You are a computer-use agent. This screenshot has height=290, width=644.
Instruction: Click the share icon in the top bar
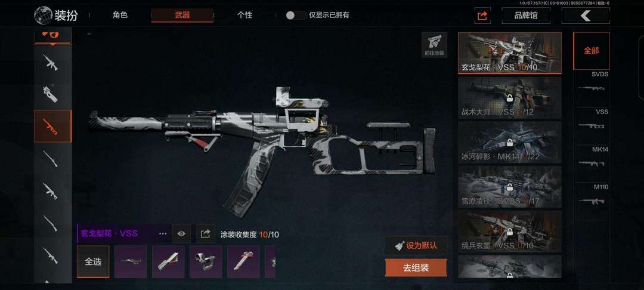(482, 16)
